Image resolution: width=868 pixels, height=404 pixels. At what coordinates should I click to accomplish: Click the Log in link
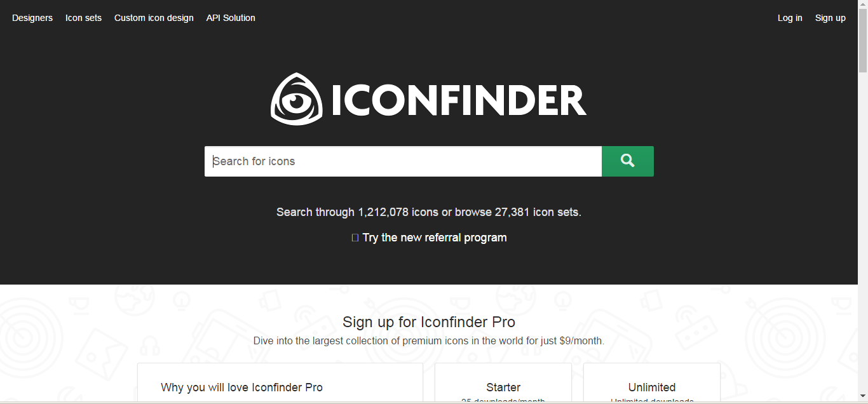pos(790,18)
